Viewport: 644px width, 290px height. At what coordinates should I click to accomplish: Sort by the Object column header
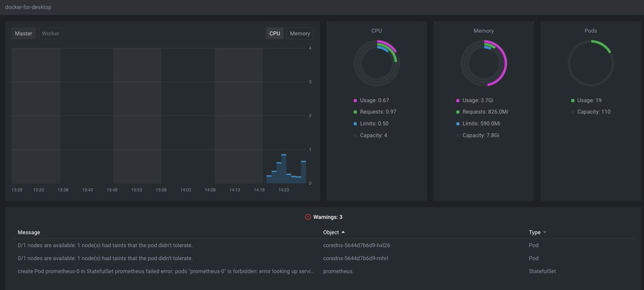tap(331, 232)
